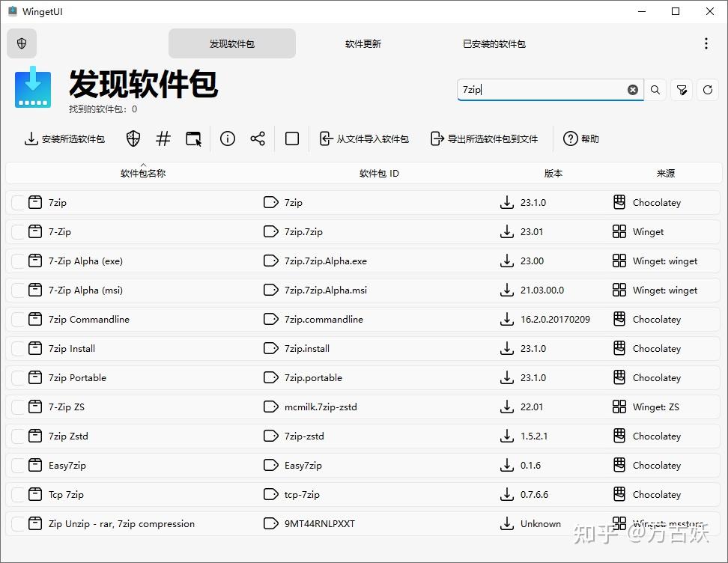
Task: Click the filter icon beside the search bar
Action: coord(682,89)
